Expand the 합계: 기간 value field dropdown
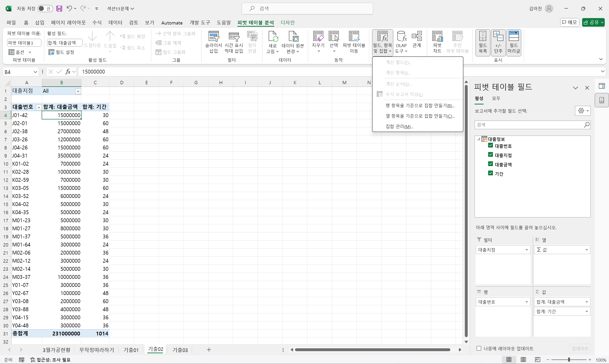This screenshot has width=609, height=364. [586, 311]
